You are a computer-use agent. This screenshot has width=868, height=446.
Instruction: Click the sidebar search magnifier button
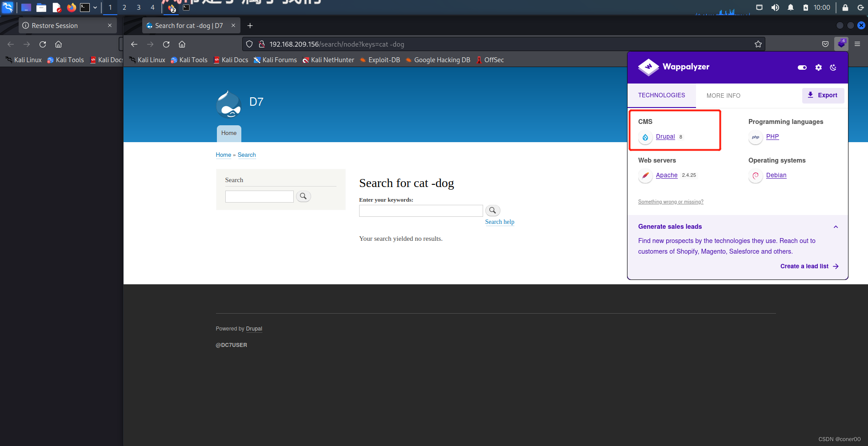click(303, 196)
